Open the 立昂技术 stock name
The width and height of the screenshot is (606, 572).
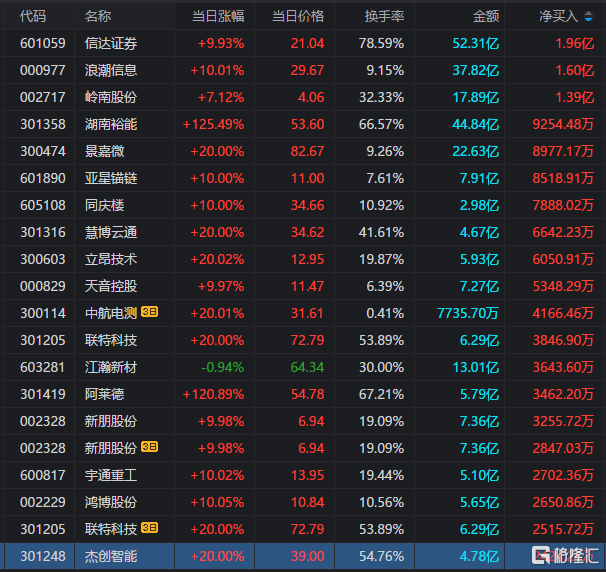(x=111, y=259)
